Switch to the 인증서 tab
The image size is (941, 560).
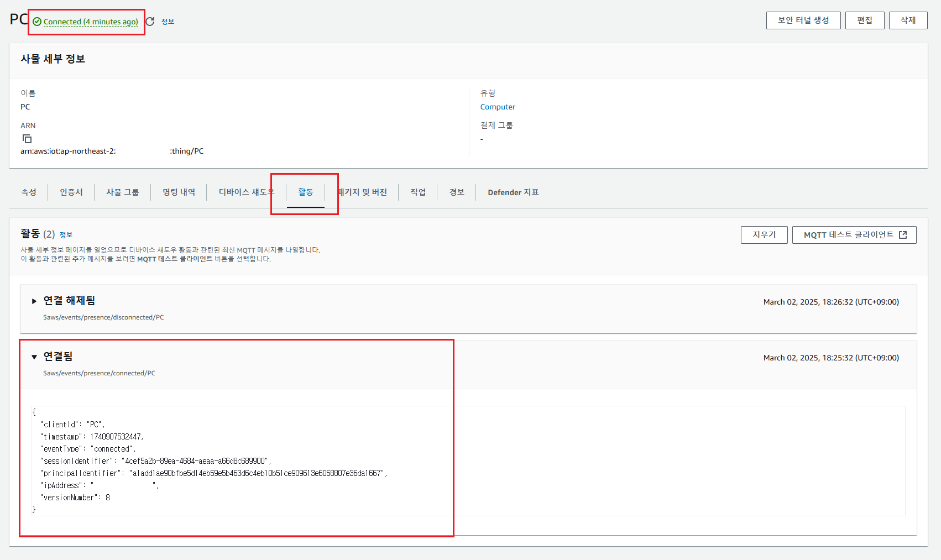71,192
